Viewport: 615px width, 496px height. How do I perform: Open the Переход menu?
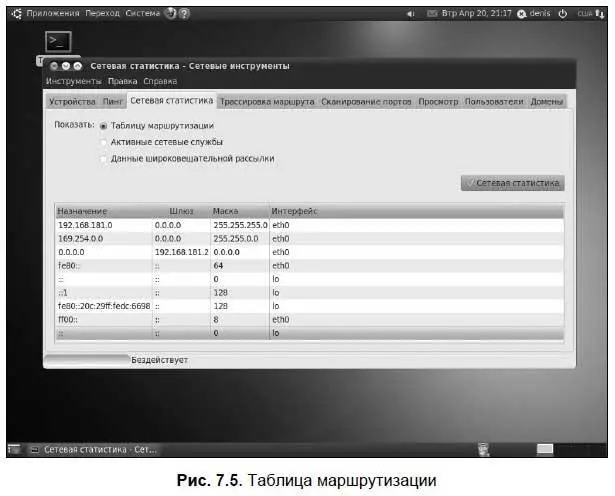102,13
